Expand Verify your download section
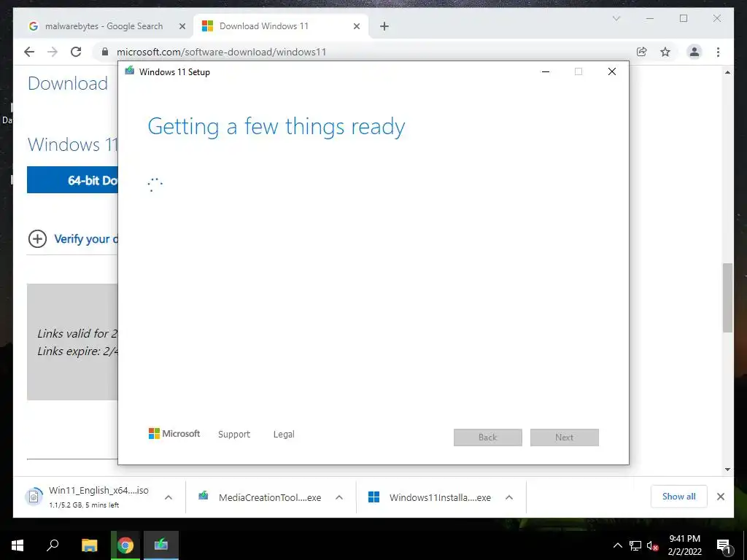The height and width of the screenshot is (560, 747). (x=74, y=239)
